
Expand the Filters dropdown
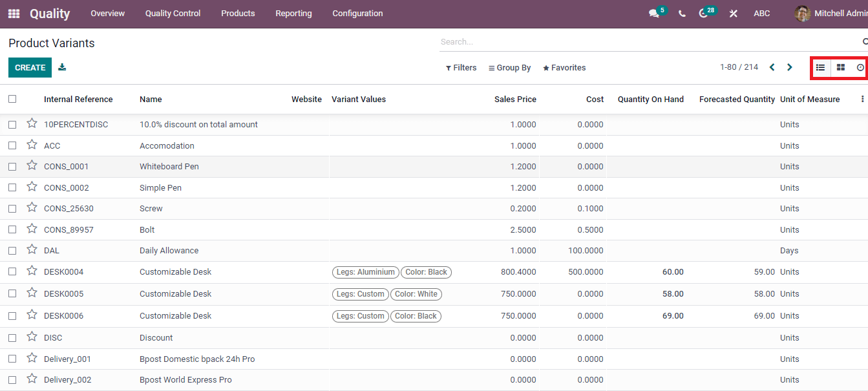[461, 68]
